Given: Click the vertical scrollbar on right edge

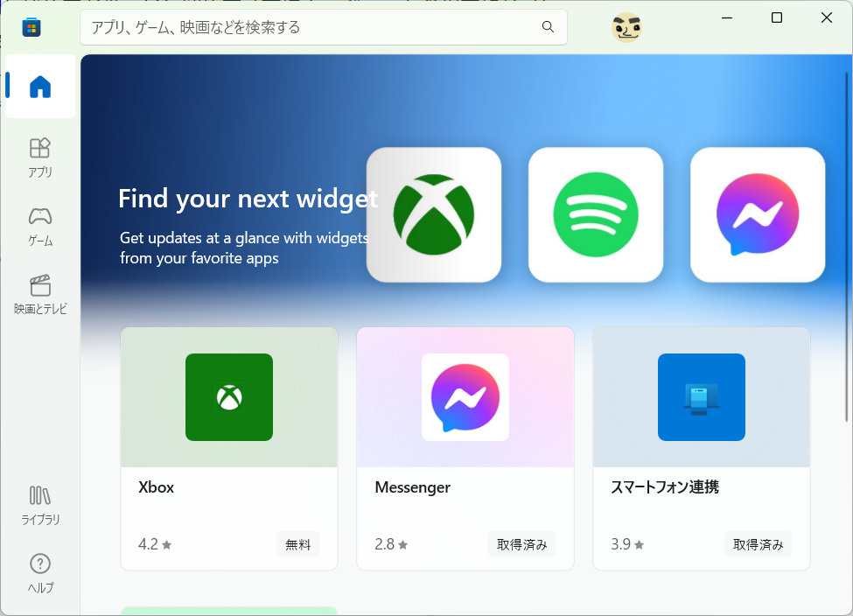Looking at the screenshot, I should coord(847,247).
